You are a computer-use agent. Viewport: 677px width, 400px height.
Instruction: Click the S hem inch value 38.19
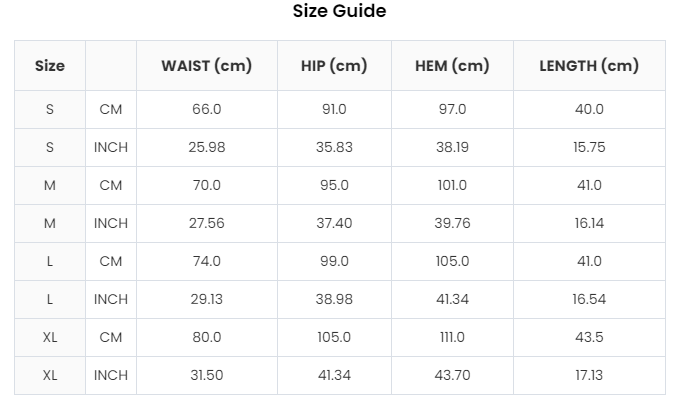pos(452,147)
